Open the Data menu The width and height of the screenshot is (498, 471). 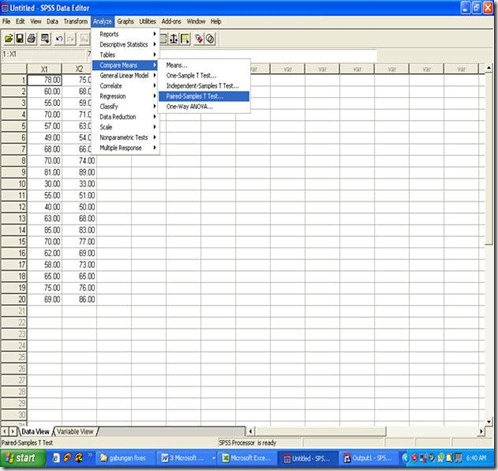coord(52,22)
